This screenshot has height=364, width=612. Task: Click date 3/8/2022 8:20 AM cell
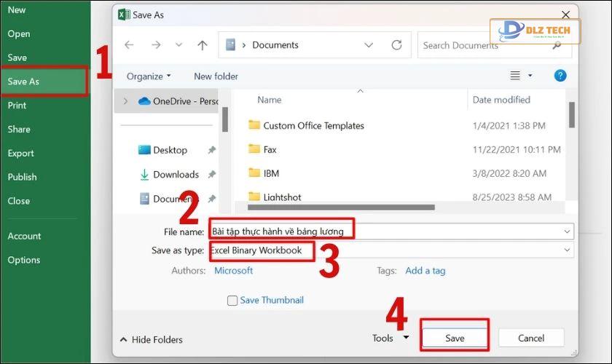coord(509,173)
